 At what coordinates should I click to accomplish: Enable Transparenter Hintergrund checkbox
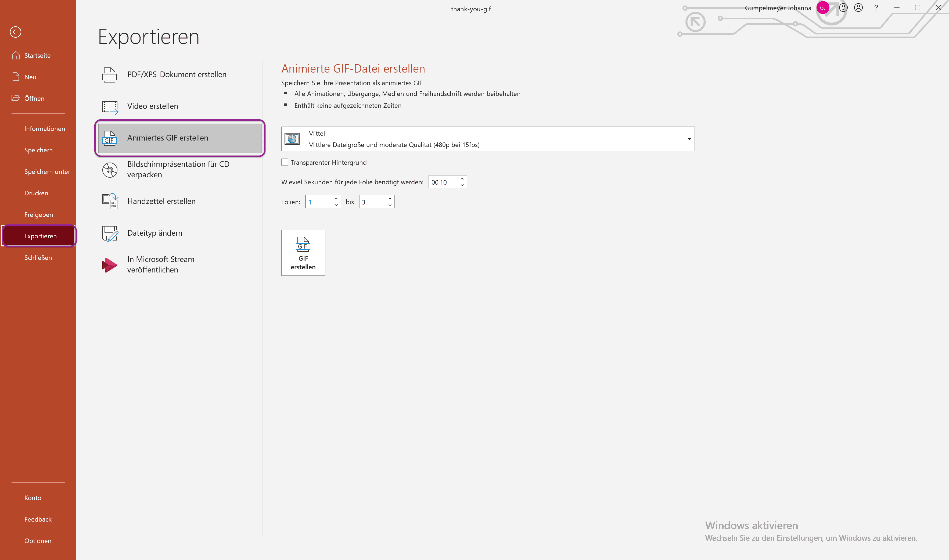[x=285, y=162]
